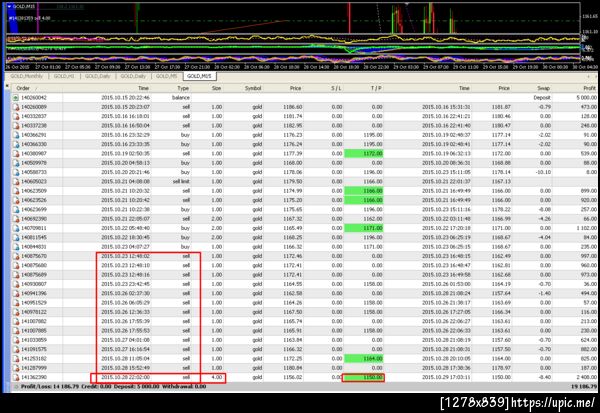600x413 pixels.
Task: Click the buy order icon opened 2015.10.21 10:22:38
Action: coord(16,210)
